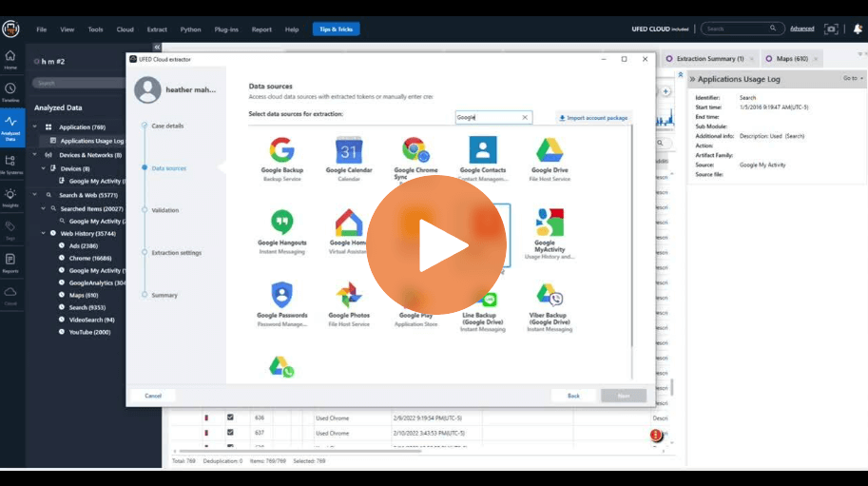The height and width of the screenshot is (486, 868).
Task: Click the notification bell icon
Action: click(x=858, y=29)
